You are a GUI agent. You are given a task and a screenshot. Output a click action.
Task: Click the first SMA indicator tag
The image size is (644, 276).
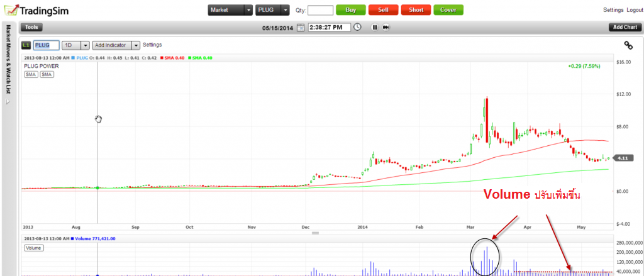31,74
